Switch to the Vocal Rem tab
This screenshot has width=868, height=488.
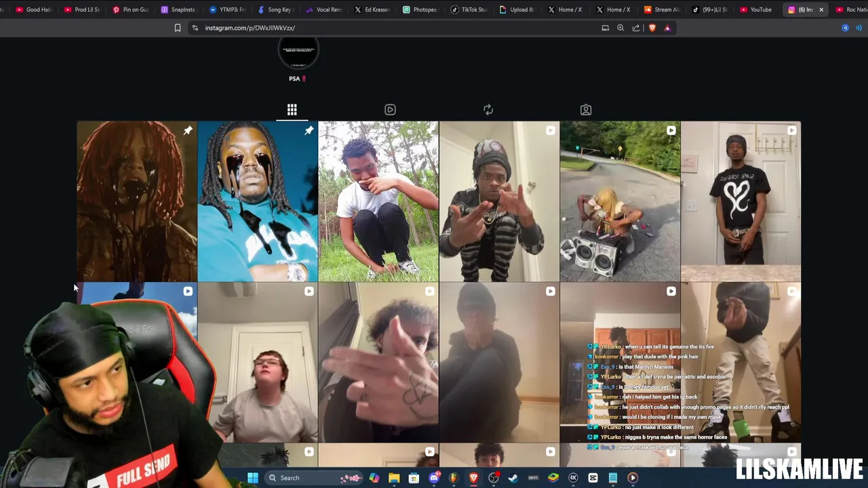coord(325,9)
